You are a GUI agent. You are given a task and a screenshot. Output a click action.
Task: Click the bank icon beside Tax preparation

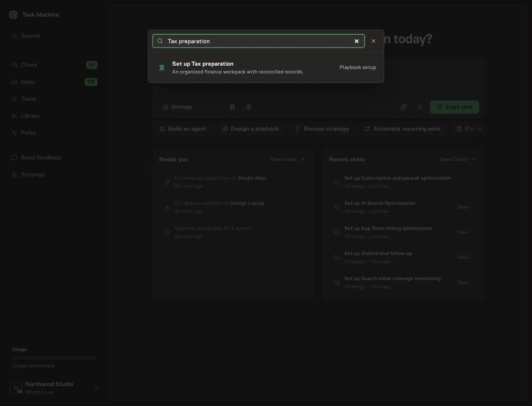click(162, 68)
